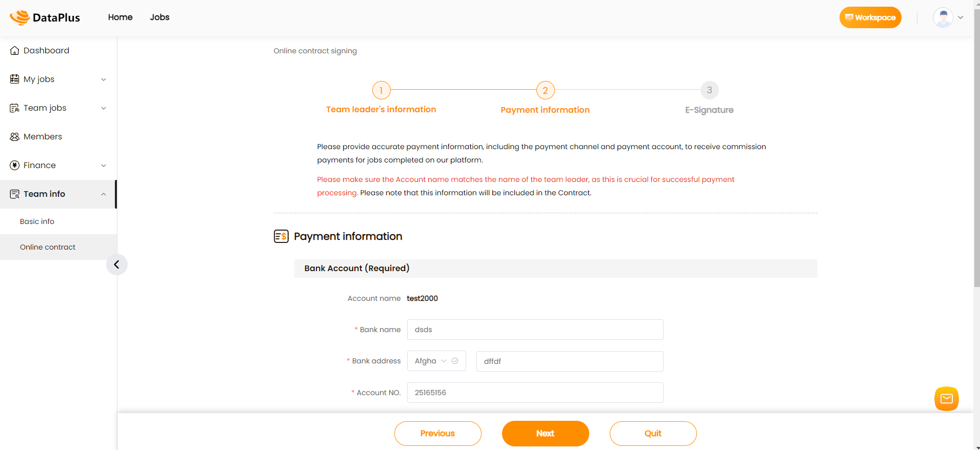The image size is (980, 450).
Task: Open the Dashboard home icon
Action: (x=14, y=51)
